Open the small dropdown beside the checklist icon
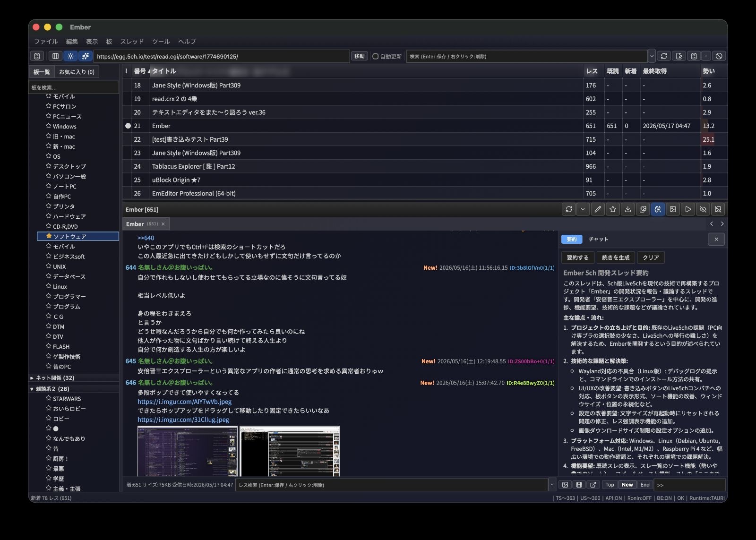The height and width of the screenshot is (540, 756). click(x=706, y=56)
